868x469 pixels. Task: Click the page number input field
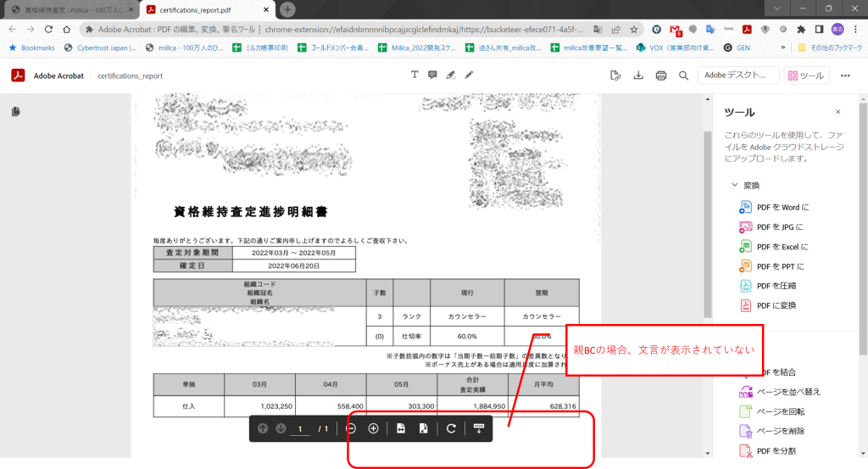[x=299, y=429]
